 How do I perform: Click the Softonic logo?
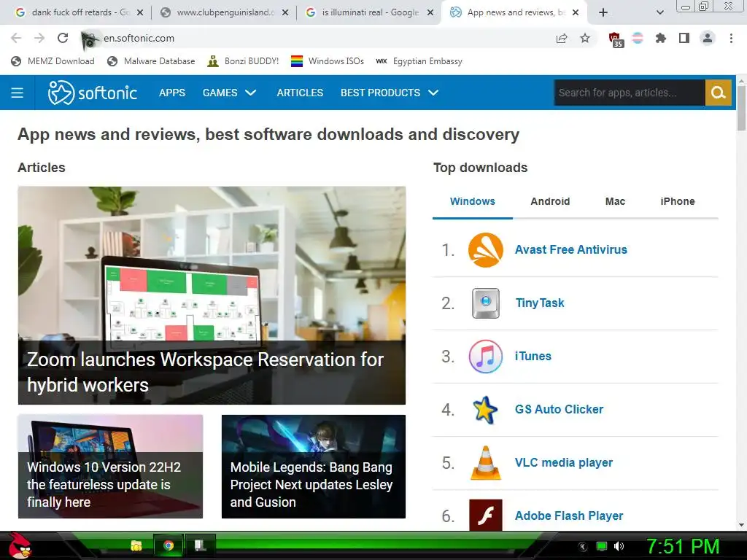93,93
